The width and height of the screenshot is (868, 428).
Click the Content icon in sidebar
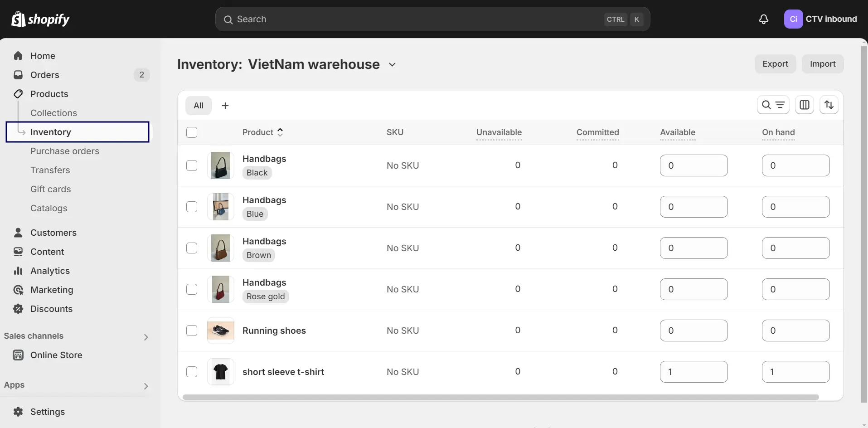tap(18, 252)
